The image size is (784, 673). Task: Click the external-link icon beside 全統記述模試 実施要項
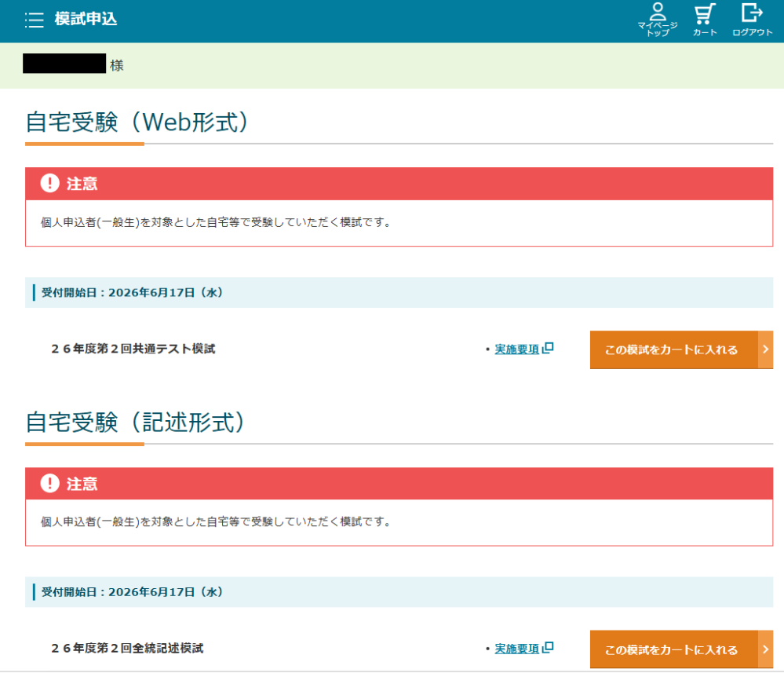(548, 648)
